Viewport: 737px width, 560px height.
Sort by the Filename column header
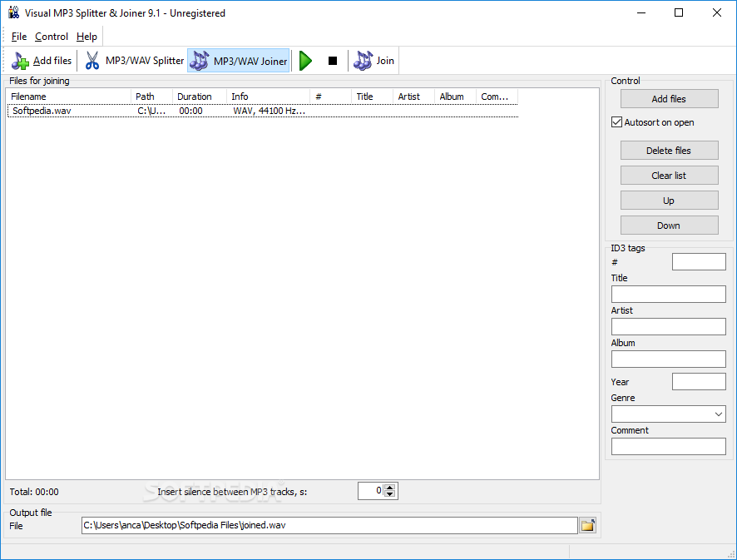click(69, 97)
